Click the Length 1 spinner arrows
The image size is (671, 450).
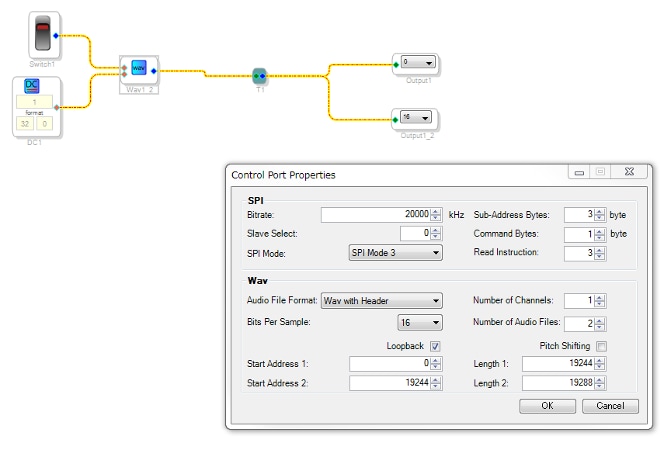[x=600, y=364]
